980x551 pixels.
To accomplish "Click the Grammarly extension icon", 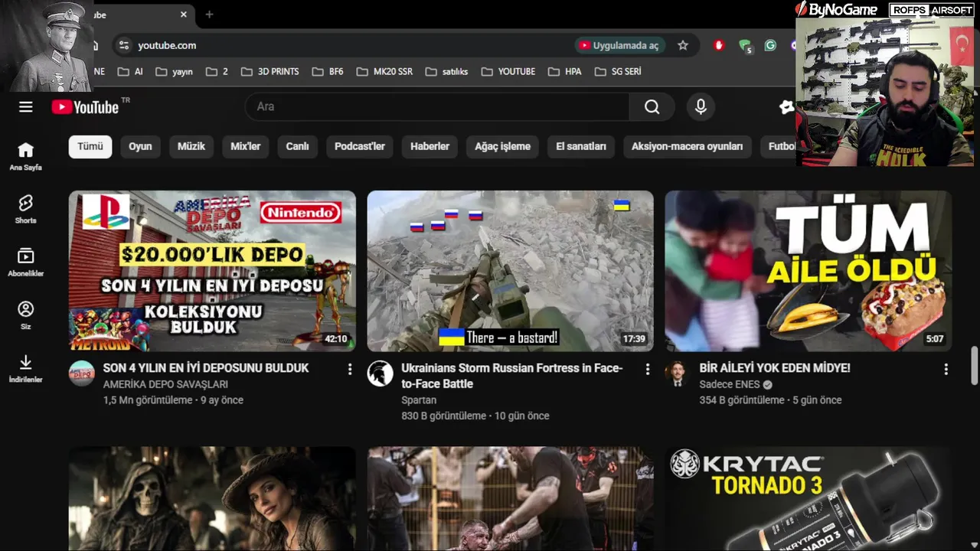I will (x=770, y=45).
